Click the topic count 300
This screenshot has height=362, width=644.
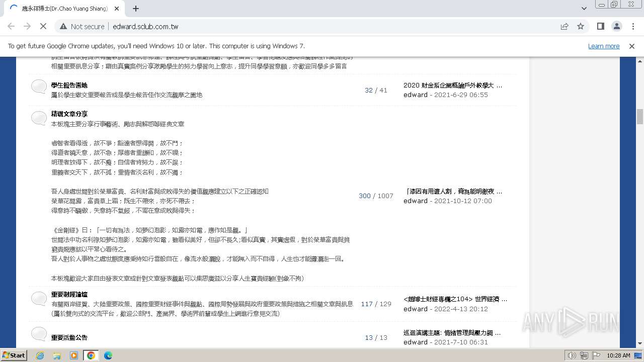365,196
